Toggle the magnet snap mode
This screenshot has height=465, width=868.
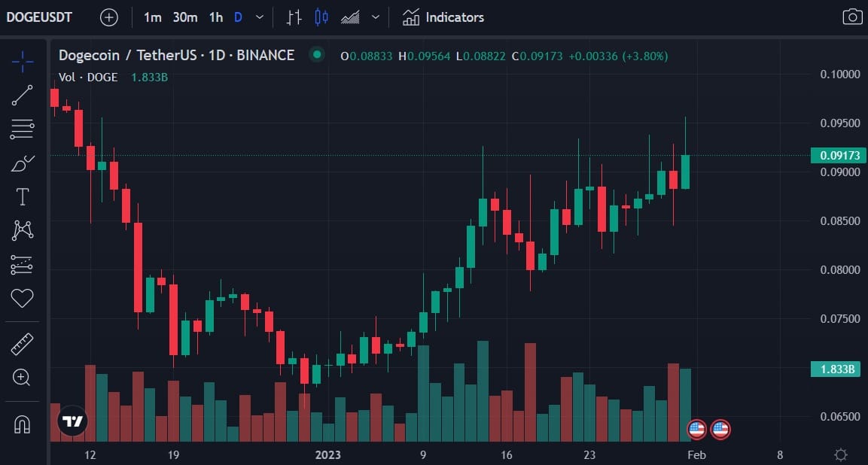point(22,424)
